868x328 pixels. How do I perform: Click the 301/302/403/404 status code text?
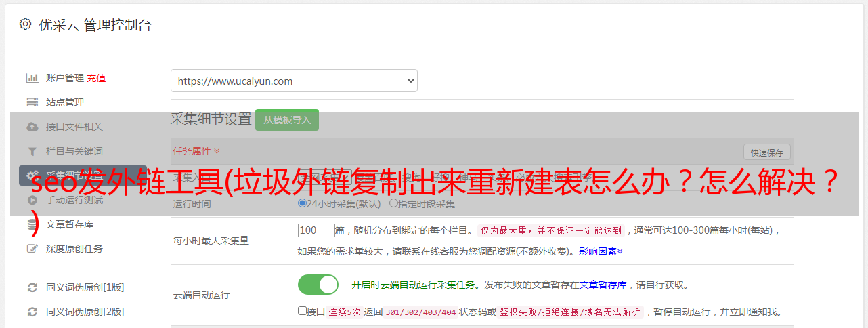420,312
